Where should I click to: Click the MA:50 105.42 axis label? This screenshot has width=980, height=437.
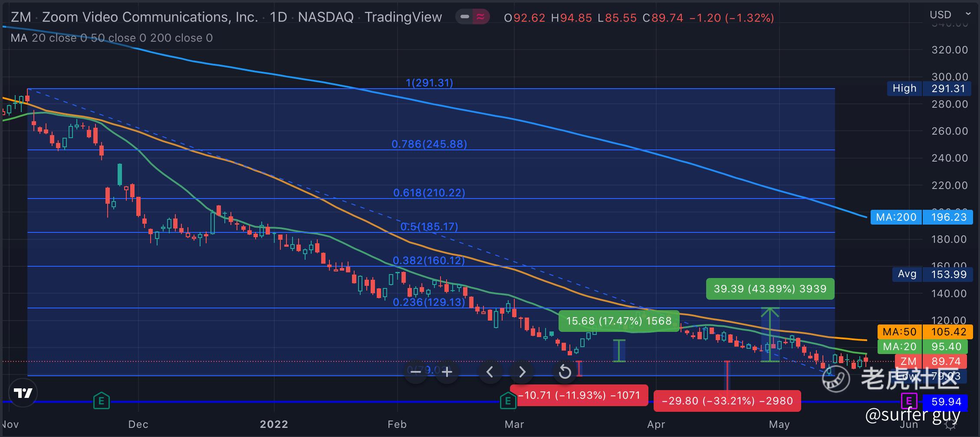(925, 332)
